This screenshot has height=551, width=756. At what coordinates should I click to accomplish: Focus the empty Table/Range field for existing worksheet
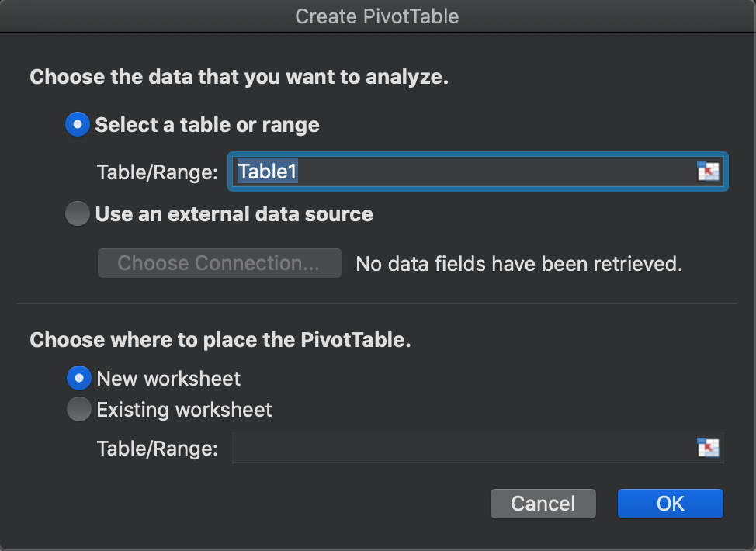[477, 448]
